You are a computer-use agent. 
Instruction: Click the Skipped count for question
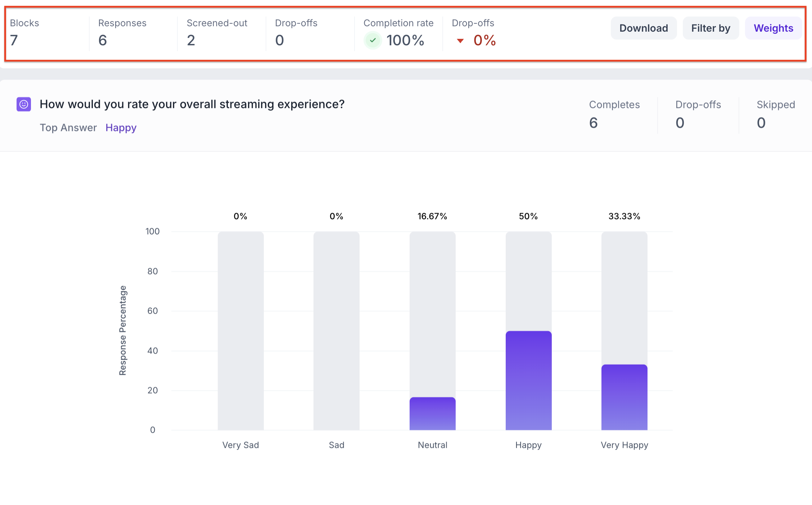point(761,123)
